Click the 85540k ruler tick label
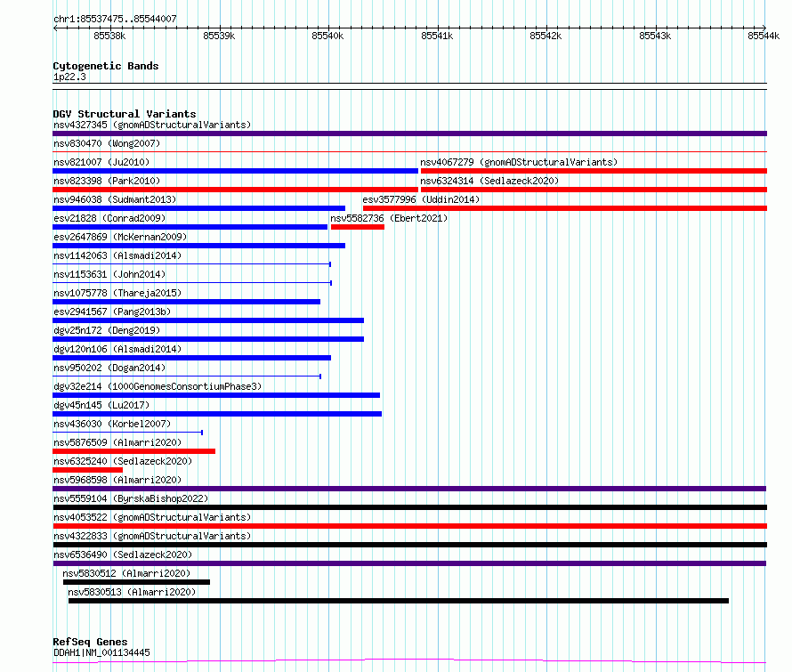792x672 pixels. [327, 36]
